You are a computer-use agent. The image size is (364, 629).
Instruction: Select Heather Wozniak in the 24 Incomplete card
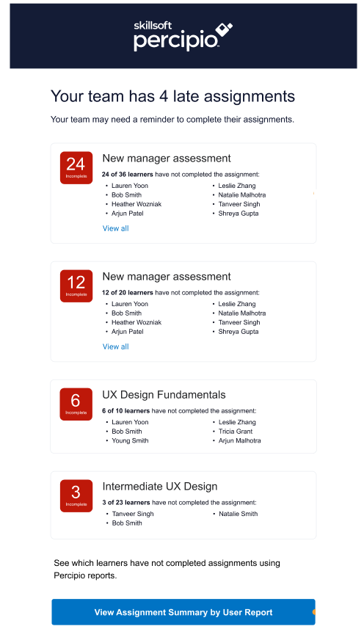click(136, 204)
